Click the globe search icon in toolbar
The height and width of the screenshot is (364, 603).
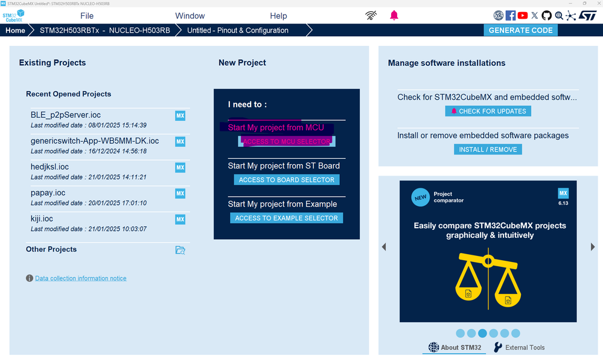pyautogui.click(x=559, y=15)
